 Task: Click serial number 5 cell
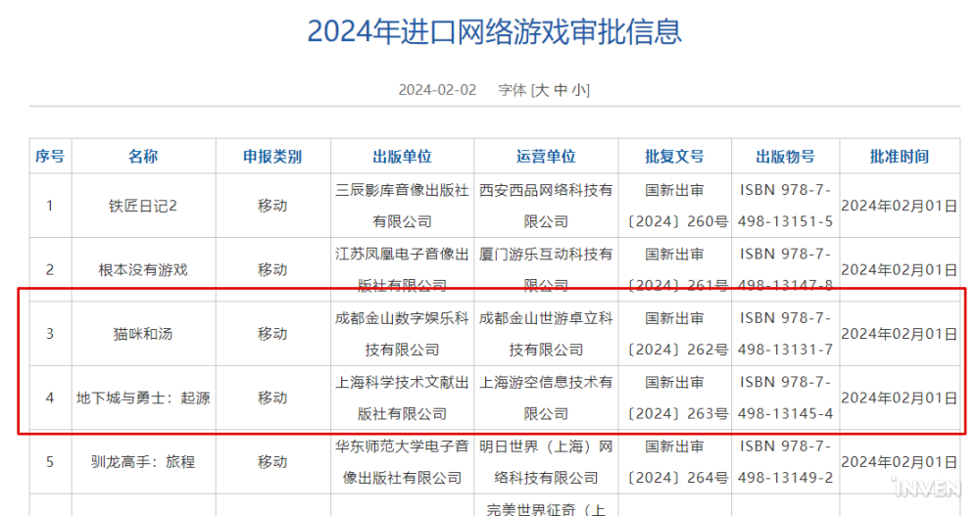click(50, 462)
